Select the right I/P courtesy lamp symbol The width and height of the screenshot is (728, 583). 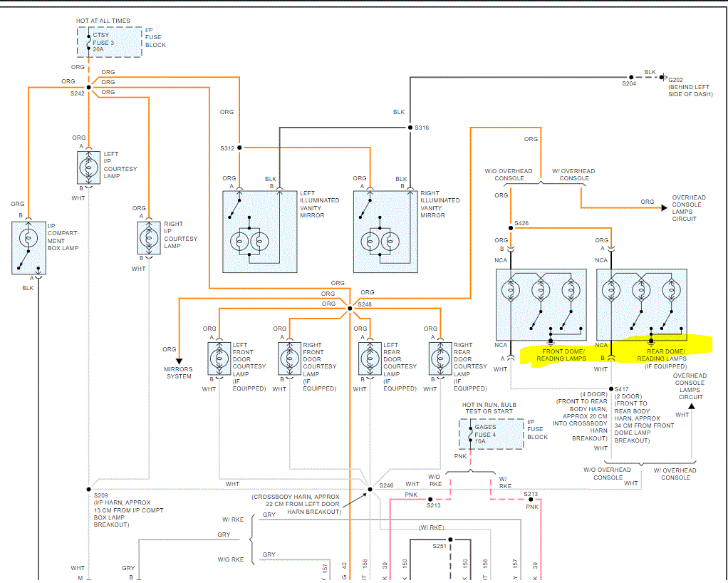tap(149, 237)
